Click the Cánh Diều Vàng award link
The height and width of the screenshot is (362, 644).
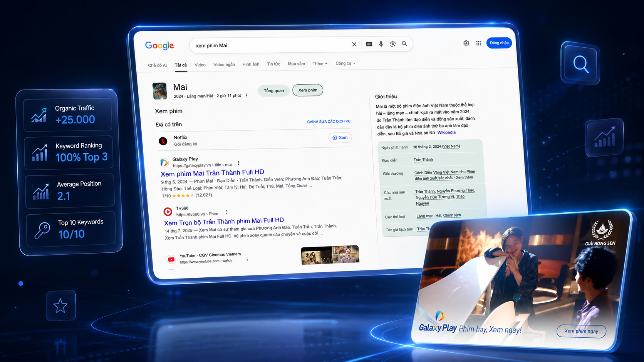[444, 175]
